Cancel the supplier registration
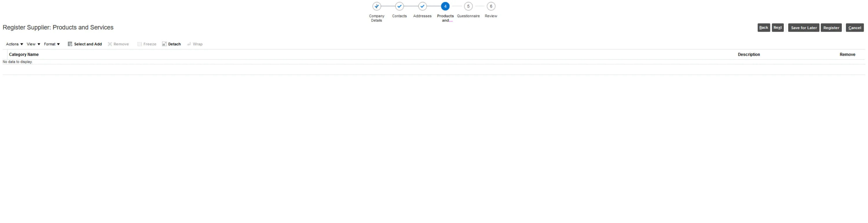Viewport: 868px width, 223px height. (x=855, y=28)
